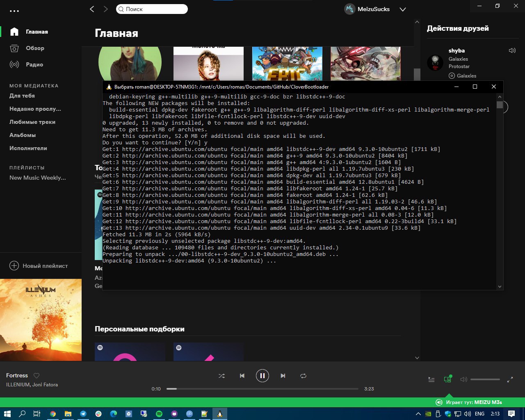Mute the Spotify volume speaker icon
Viewport: 525px width, 420px height.
(464, 379)
